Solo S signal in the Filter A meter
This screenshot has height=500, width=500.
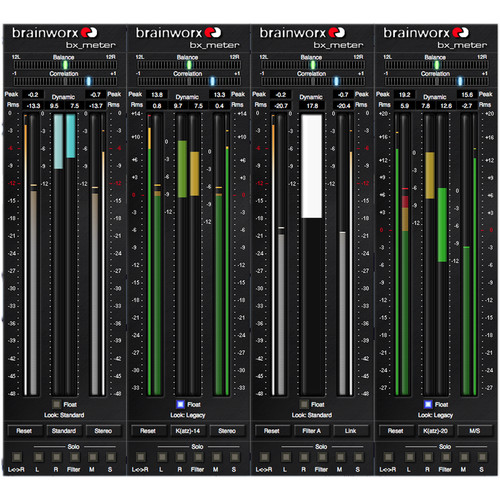tap(358, 457)
